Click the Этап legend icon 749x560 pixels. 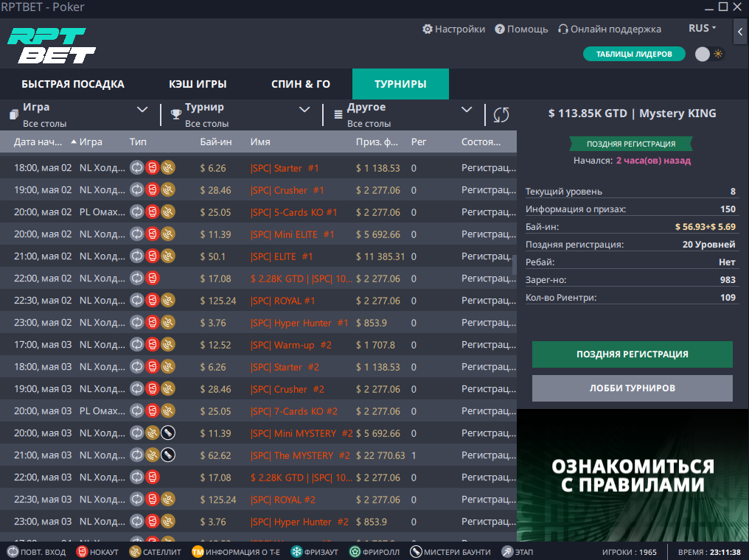point(506,552)
